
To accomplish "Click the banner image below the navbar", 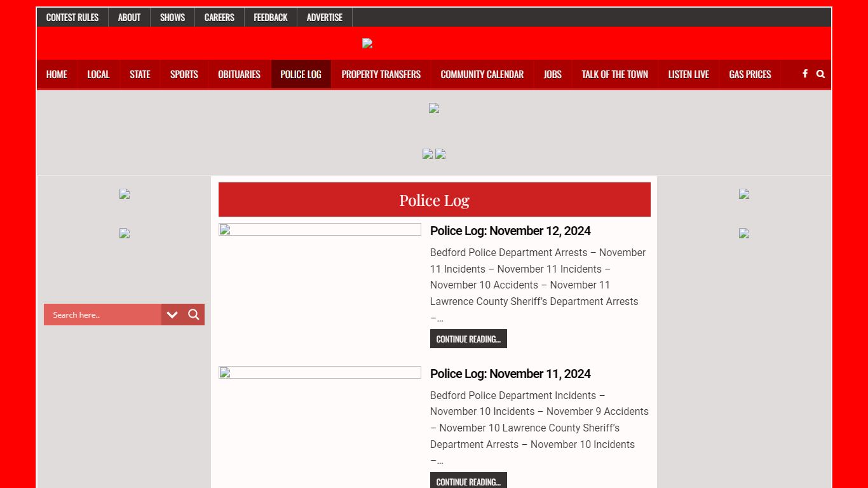I will 434,108.
